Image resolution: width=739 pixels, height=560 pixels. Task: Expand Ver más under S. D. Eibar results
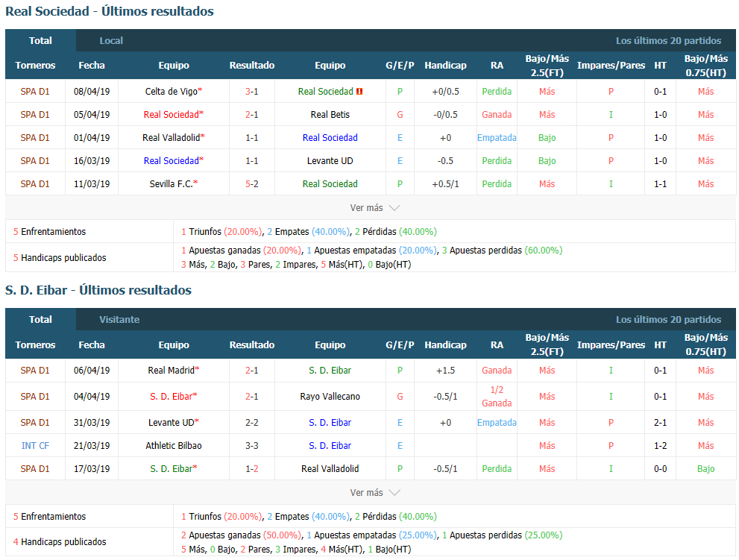click(x=374, y=493)
